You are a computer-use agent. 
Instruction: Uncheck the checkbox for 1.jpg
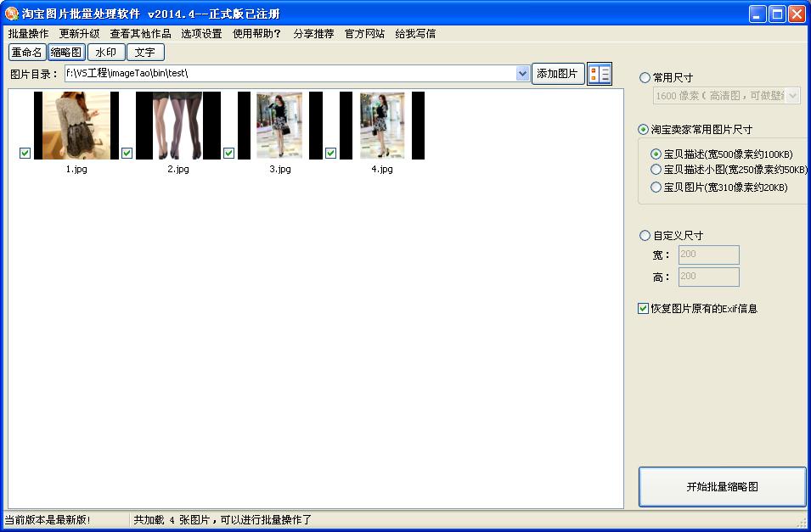point(25,153)
